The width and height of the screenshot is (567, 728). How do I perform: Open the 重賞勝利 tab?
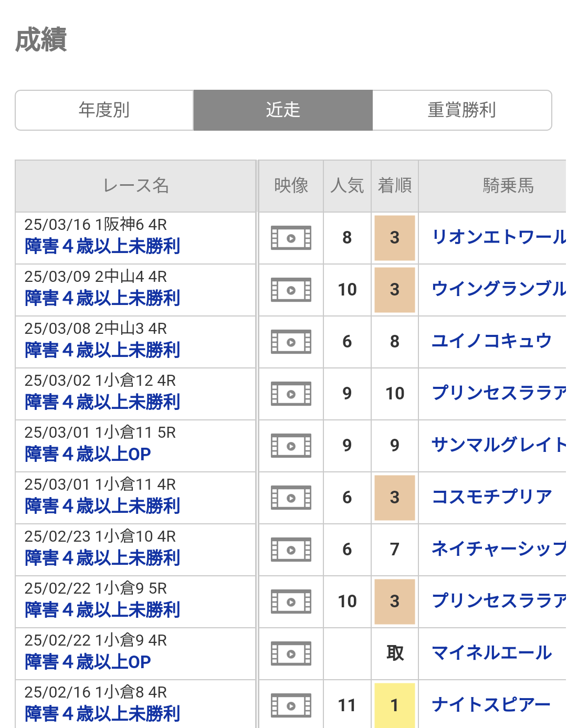[x=461, y=110]
